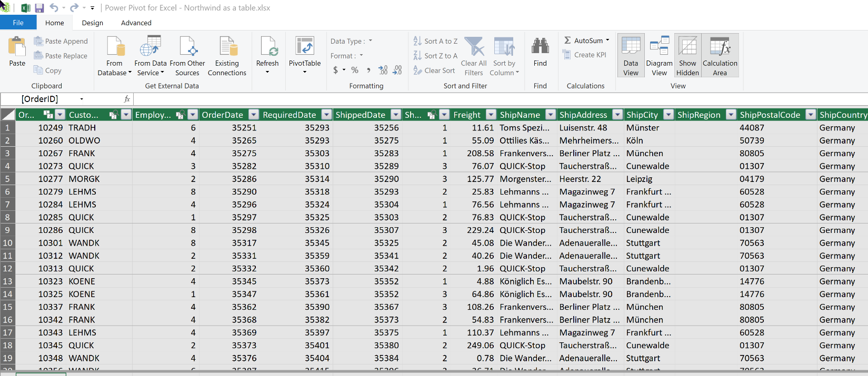Image resolution: width=868 pixels, height=376 pixels.
Task: Click AutoSum sigma button
Action: [568, 40]
